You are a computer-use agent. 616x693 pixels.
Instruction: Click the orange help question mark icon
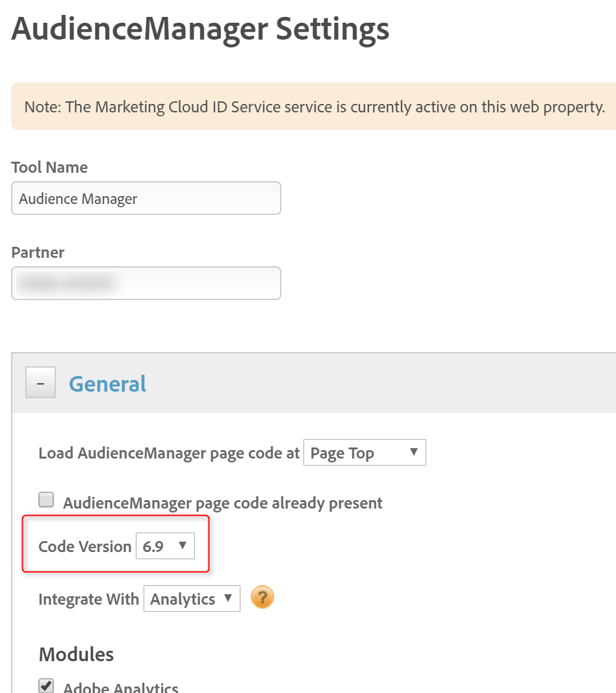coord(263,598)
